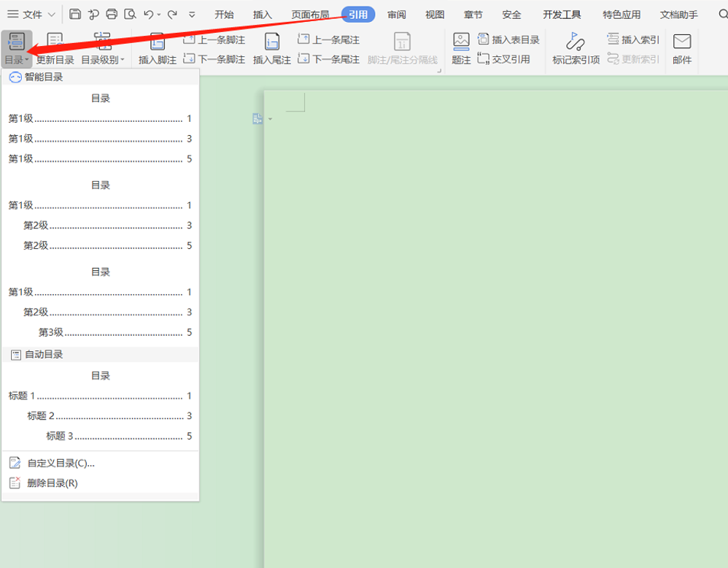
Task: Choose the two-level 第2级 smart TOC preview
Action: tap(100, 215)
